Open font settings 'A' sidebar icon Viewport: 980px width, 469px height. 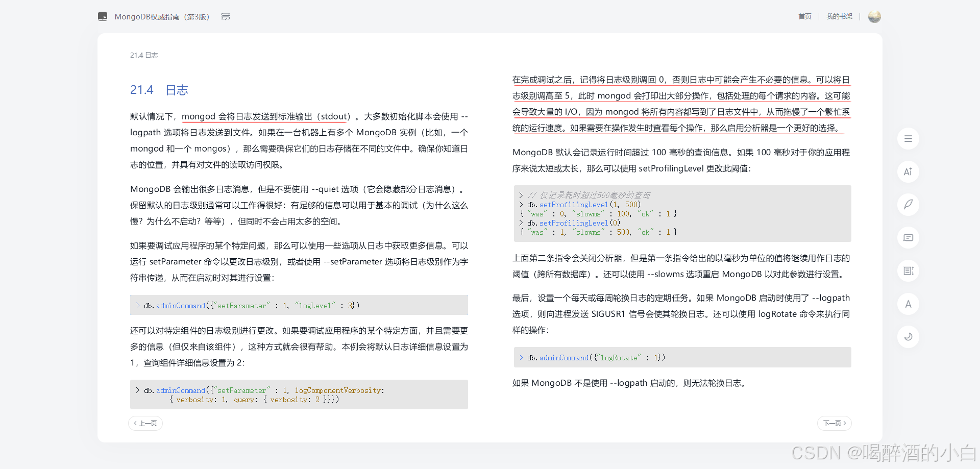908,304
